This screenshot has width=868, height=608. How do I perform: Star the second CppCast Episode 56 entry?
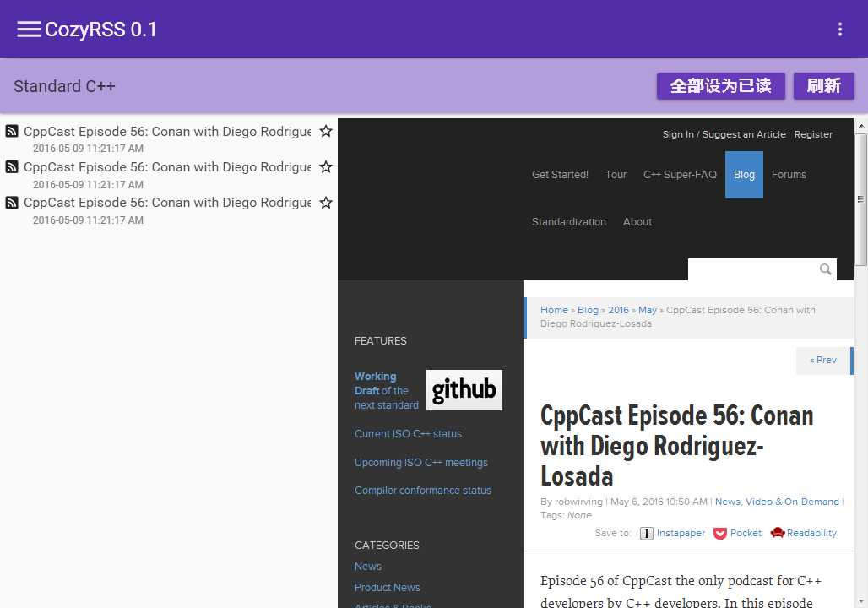pyautogui.click(x=326, y=166)
